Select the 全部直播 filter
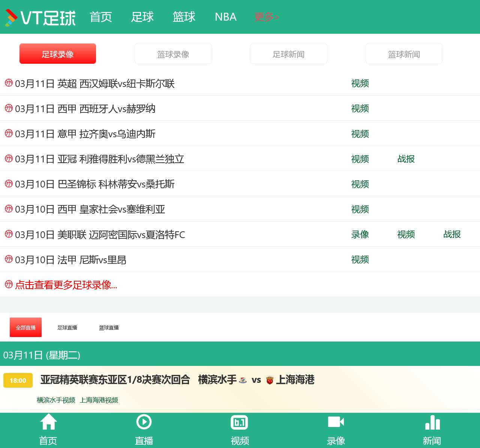This screenshot has height=448, width=480. (x=25, y=328)
